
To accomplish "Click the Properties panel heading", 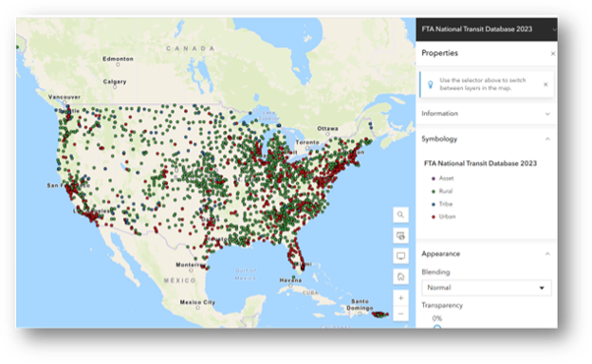I will 439,53.
